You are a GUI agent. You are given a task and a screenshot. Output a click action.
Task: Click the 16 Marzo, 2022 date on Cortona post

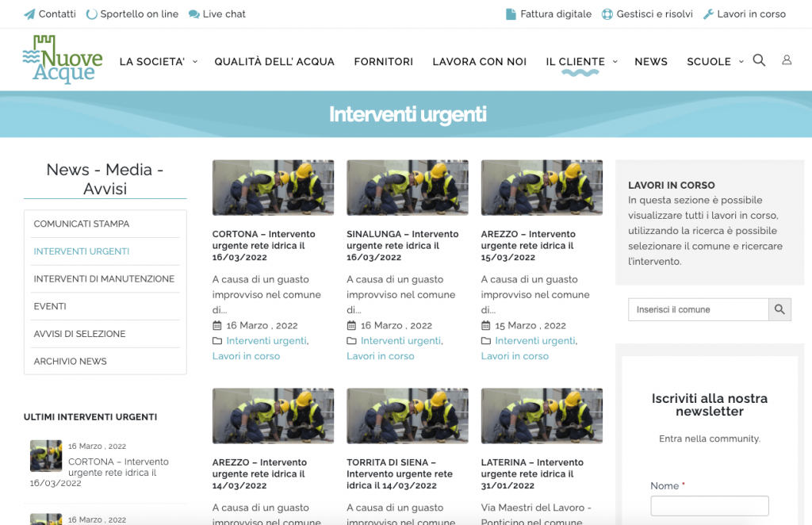coord(262,326)
